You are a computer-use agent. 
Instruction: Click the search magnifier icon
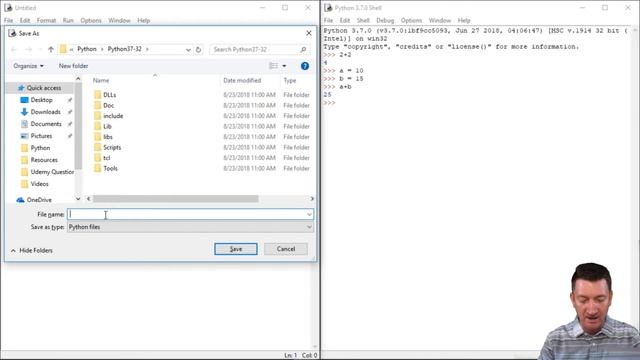303,49
